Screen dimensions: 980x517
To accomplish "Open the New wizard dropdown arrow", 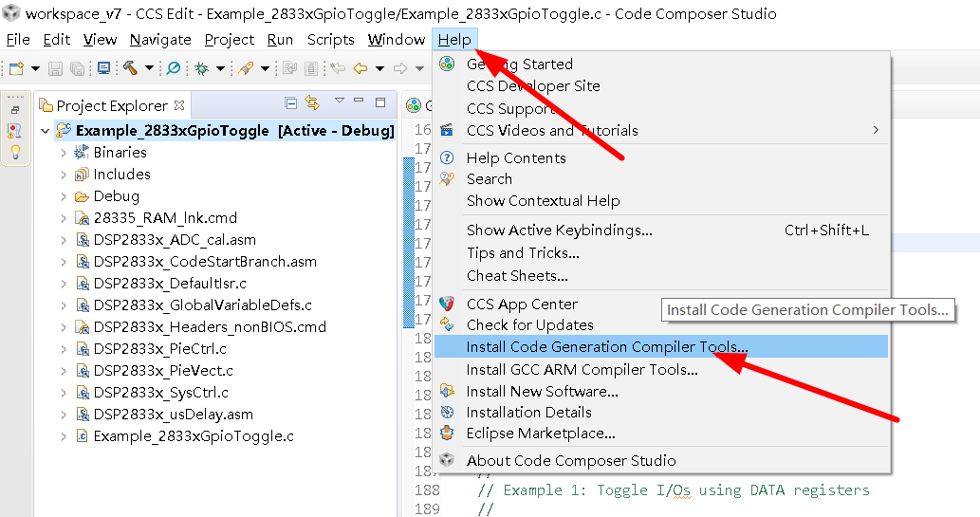I will [35, 68].
